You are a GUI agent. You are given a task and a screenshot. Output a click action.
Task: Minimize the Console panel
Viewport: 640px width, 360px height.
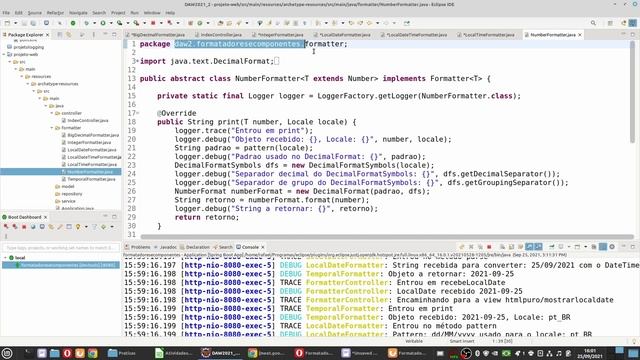[624, 247]
